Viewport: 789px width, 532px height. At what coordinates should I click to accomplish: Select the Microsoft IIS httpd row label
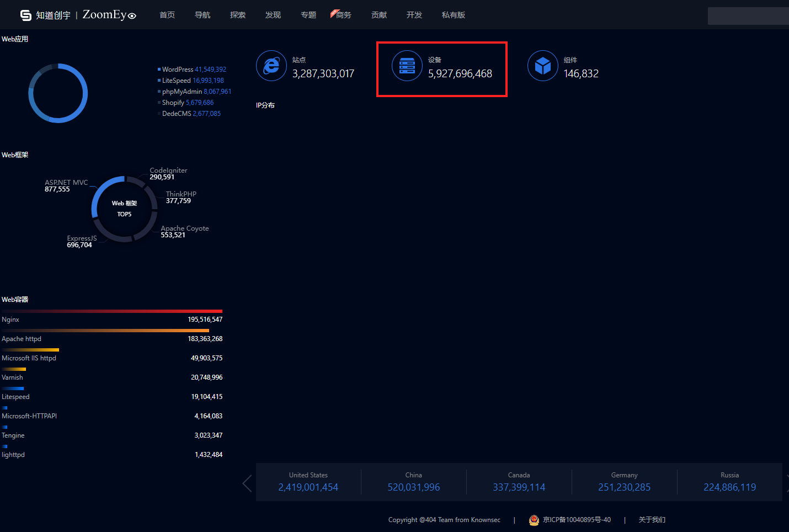coord(29,358)
